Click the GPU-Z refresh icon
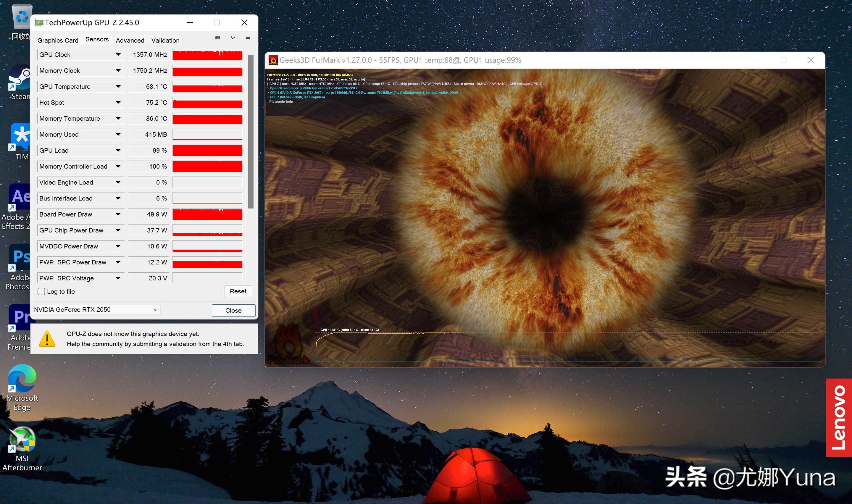The image size is (852, 504). coord(233,37)
